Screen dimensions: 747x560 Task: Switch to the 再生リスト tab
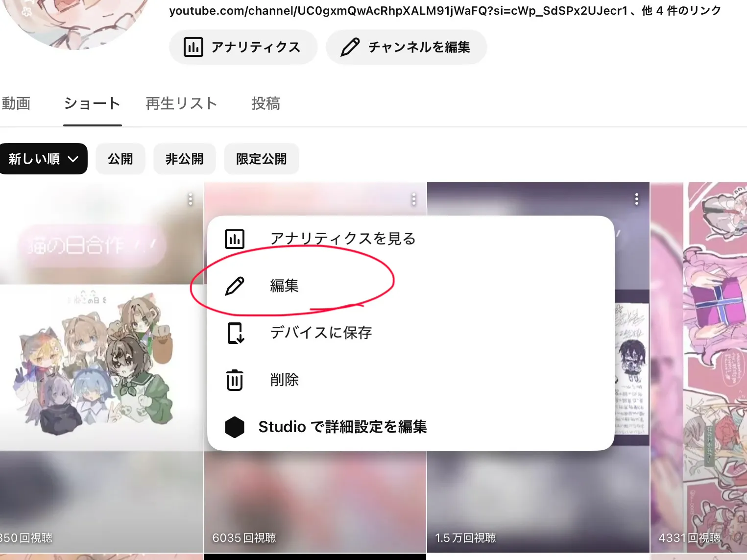(181, 103)
